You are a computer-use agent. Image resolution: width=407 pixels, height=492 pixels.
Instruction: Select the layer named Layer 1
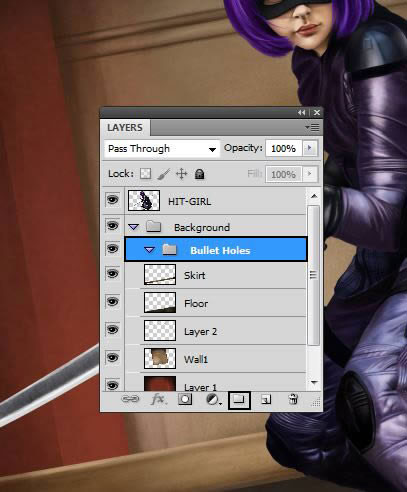(x=200, y=387)
